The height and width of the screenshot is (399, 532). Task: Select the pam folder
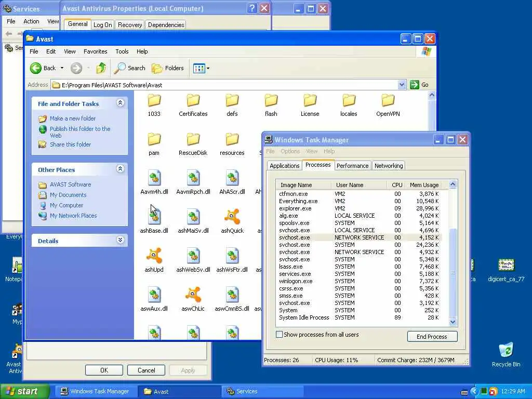[x=154, y=144]
